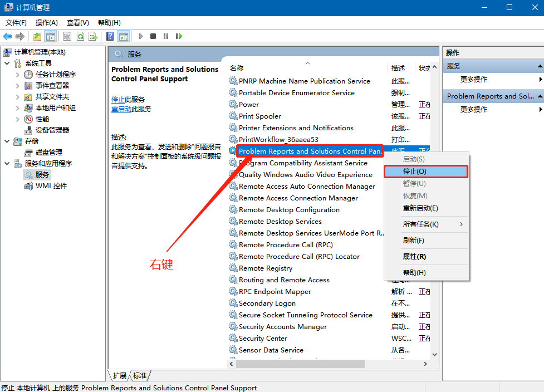
Task: Navigate back with the back arrow icon
Action: [x=8, y=36]
